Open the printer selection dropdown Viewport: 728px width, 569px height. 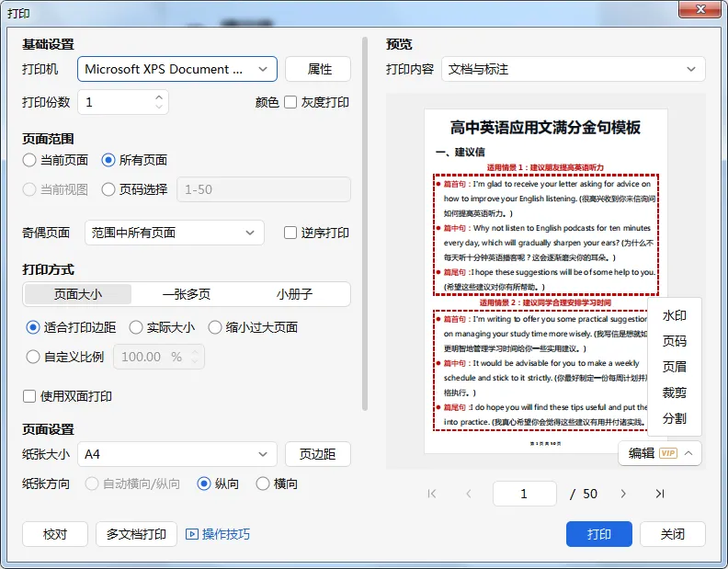point(177,69)
